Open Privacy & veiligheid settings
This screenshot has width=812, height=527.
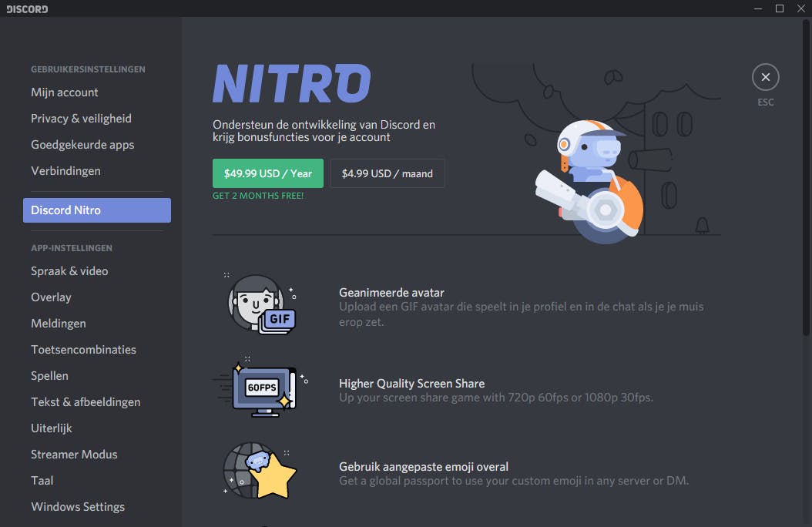coord(97,119)
